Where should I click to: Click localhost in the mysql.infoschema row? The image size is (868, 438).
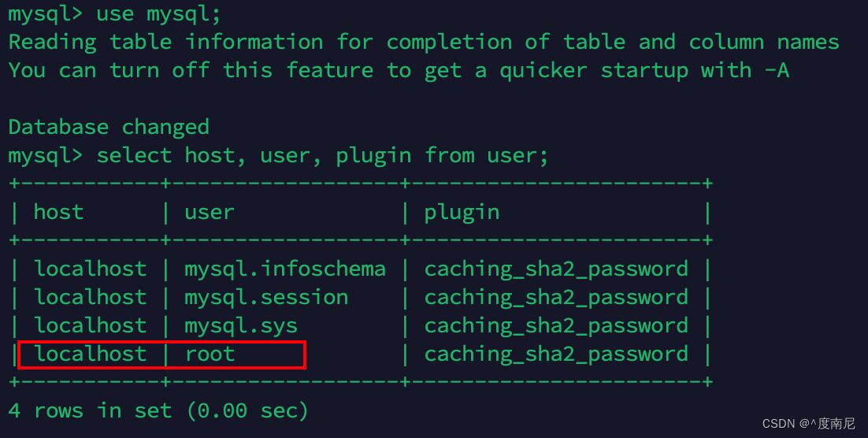91,269
